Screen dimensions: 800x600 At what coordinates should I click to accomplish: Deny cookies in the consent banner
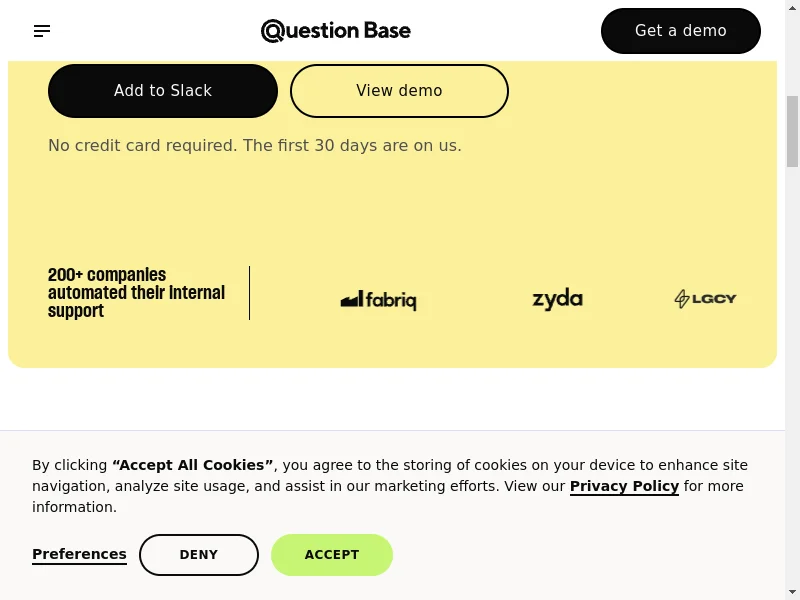pyautogui.click(x=199, y=555)
